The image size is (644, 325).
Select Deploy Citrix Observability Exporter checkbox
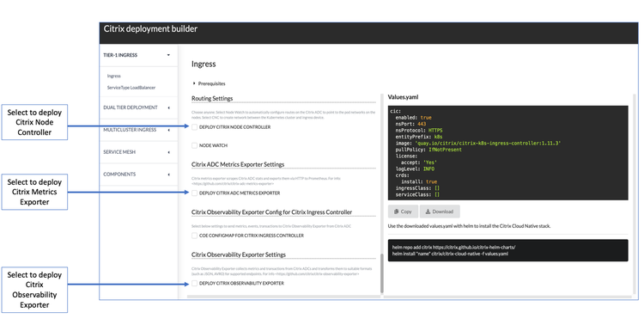(195, 283)
